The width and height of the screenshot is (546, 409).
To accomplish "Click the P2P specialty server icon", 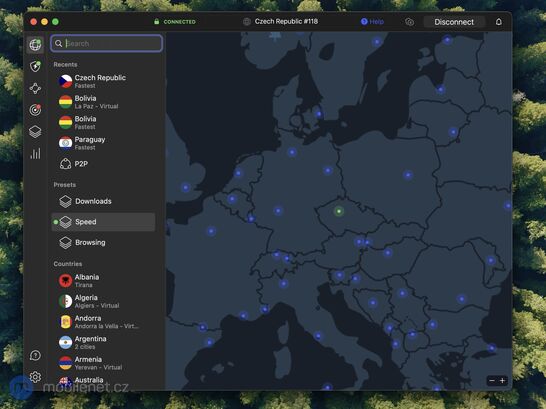I will pos(65,164).
